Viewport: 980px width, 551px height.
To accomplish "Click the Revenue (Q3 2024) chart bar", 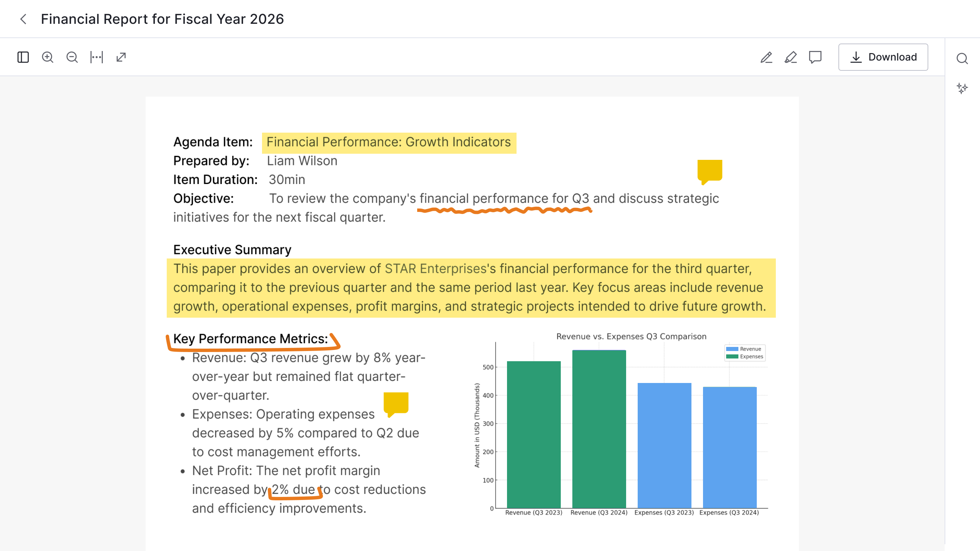I will (599, 429).
